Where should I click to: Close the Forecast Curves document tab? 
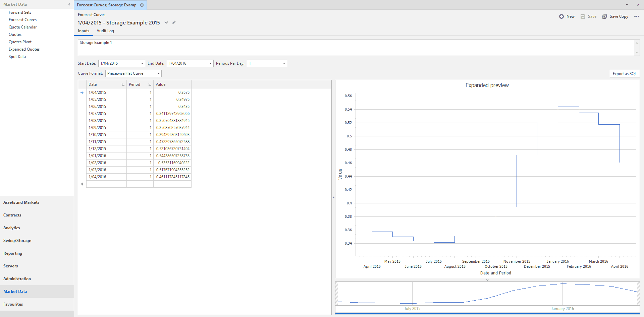point(142,5)
